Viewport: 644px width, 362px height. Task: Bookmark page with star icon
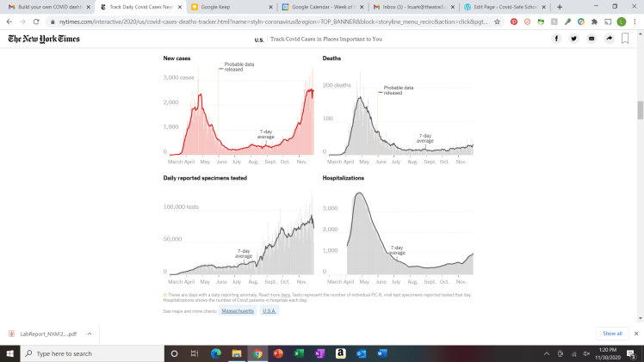click(498, 21)
